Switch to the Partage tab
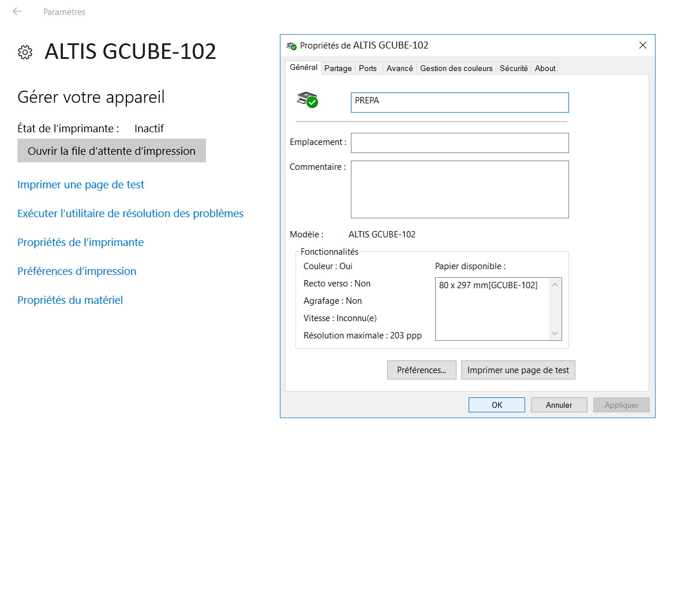The image size is (700, 592). click(338, 68)
